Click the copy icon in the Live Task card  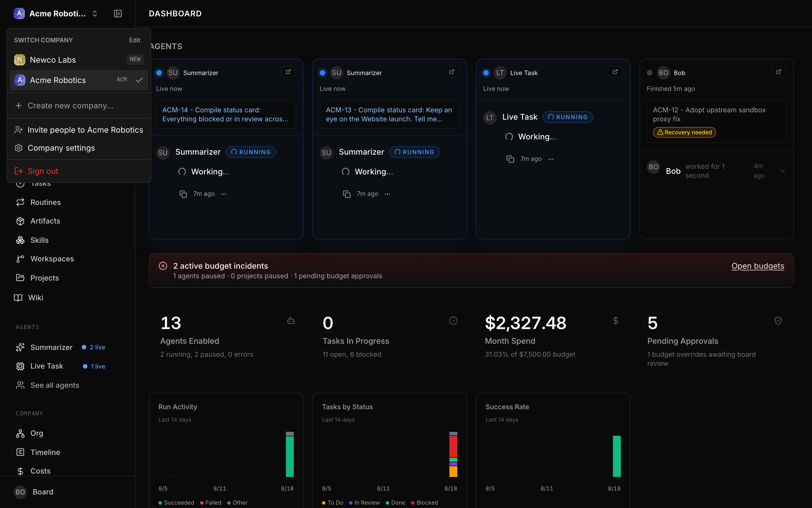[x=510, y=159]
